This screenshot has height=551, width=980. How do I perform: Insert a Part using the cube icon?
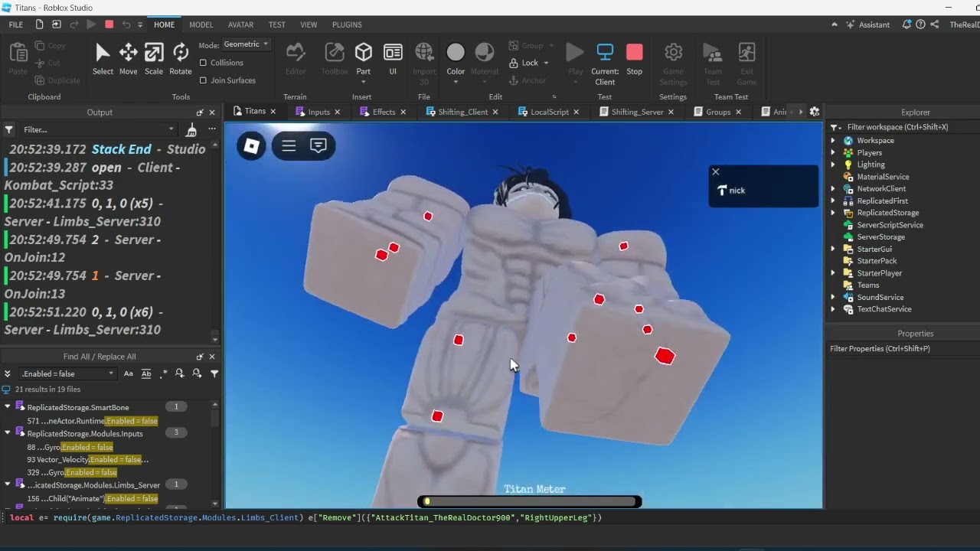[364, 52]
